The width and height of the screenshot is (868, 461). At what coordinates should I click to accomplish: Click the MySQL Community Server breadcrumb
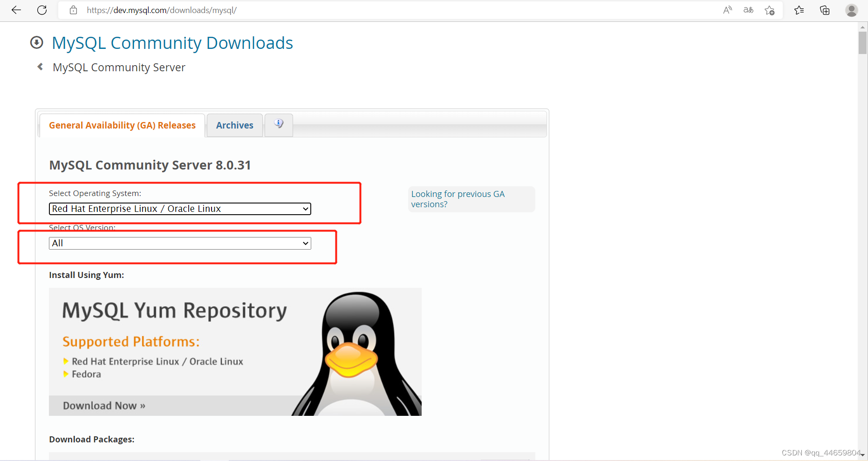(x=119, y=68)
